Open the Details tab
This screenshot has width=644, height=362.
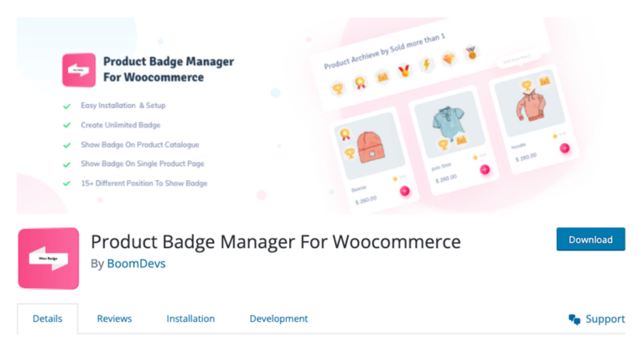(x=47, y=319)
